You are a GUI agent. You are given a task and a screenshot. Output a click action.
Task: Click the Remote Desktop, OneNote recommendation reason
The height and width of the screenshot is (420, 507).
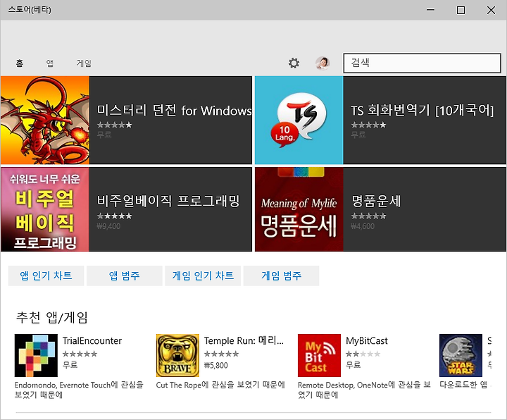coord(364,390)
